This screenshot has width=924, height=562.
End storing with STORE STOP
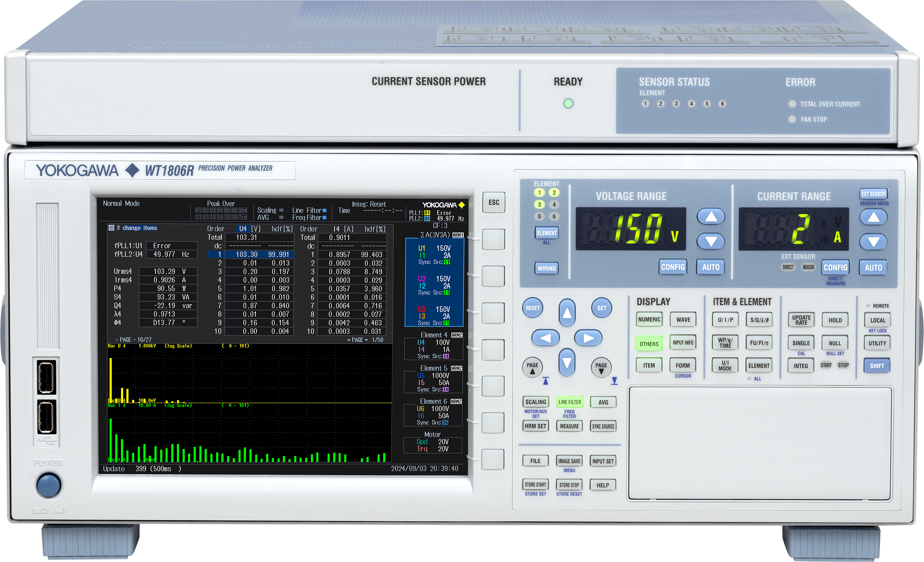point(569,485)
